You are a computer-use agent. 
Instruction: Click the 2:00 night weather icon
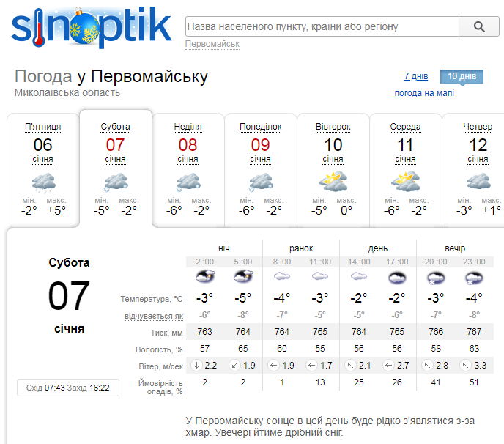coord(204,277)
